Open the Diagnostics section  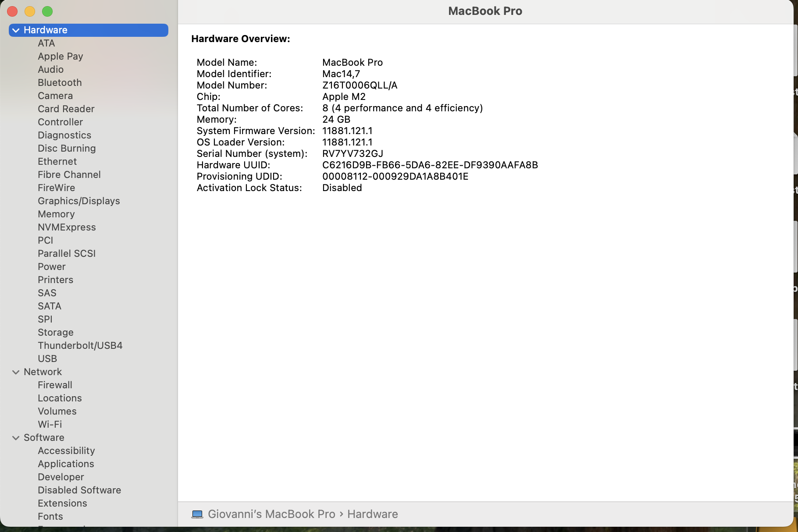(x=64, y=135)
